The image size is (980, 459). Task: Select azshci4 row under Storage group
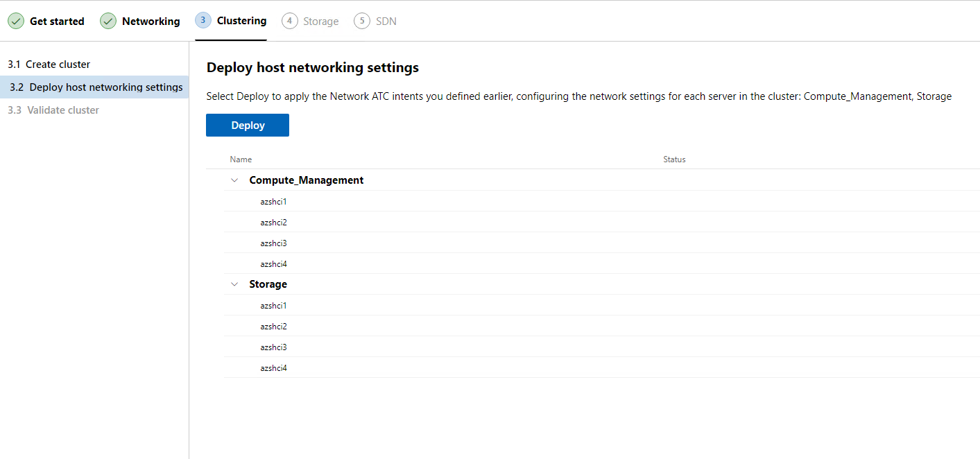coord(273,368)
